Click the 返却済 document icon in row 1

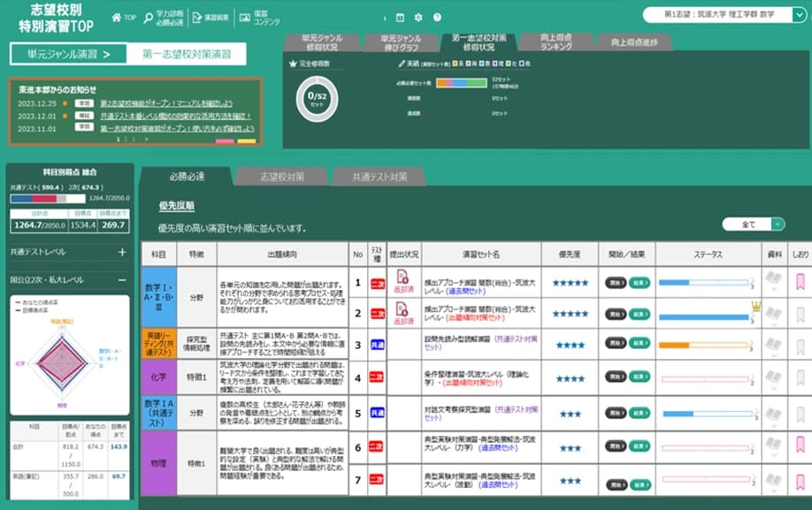402,280
